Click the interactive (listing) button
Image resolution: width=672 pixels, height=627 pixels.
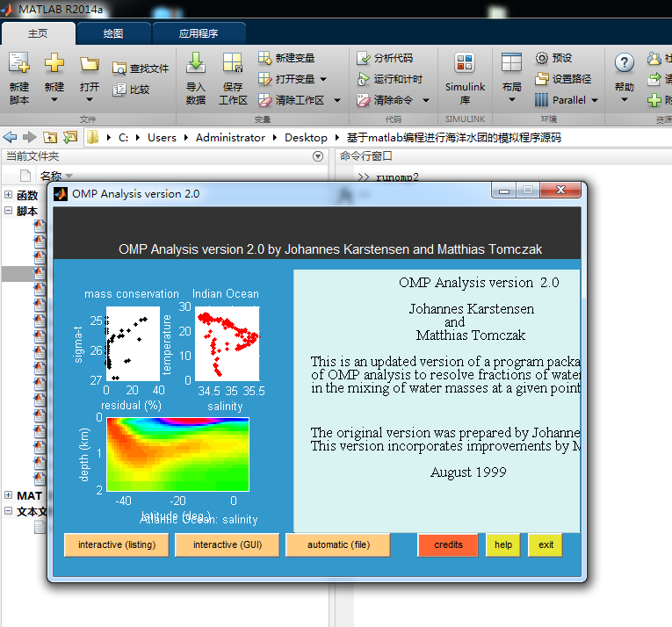[x=117, y=544]
